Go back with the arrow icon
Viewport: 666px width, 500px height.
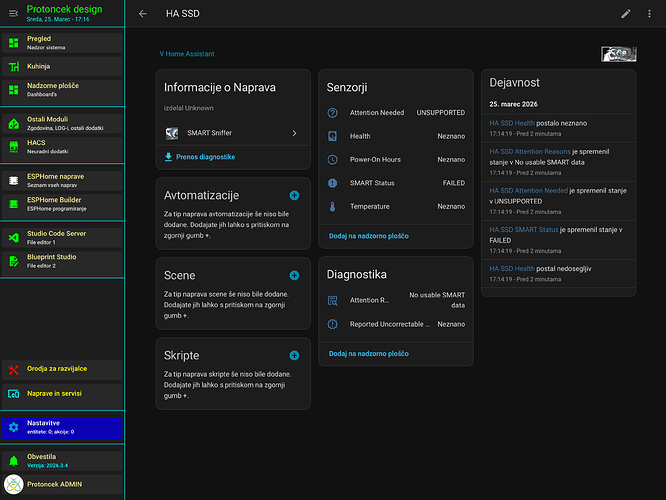tap(143, 14)
